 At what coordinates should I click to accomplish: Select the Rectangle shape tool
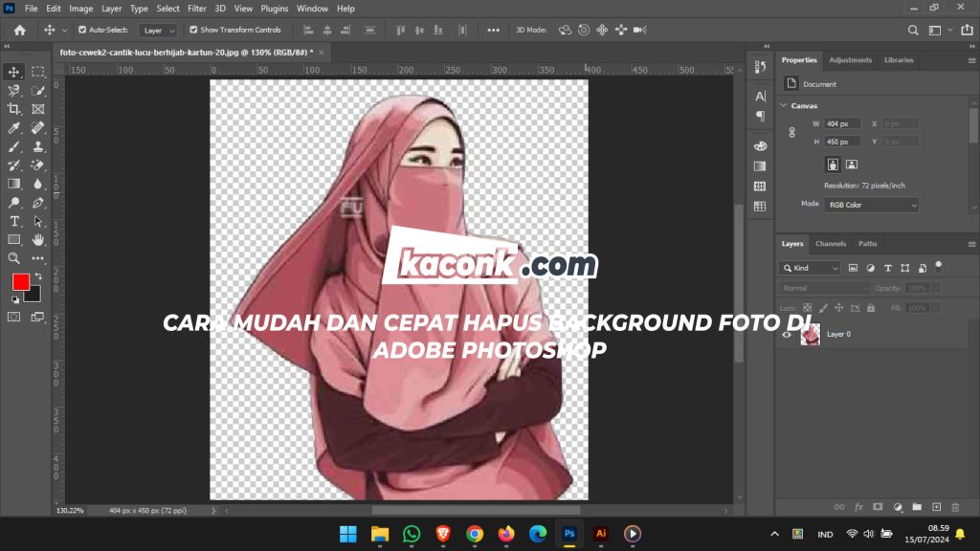click(13, 240)
